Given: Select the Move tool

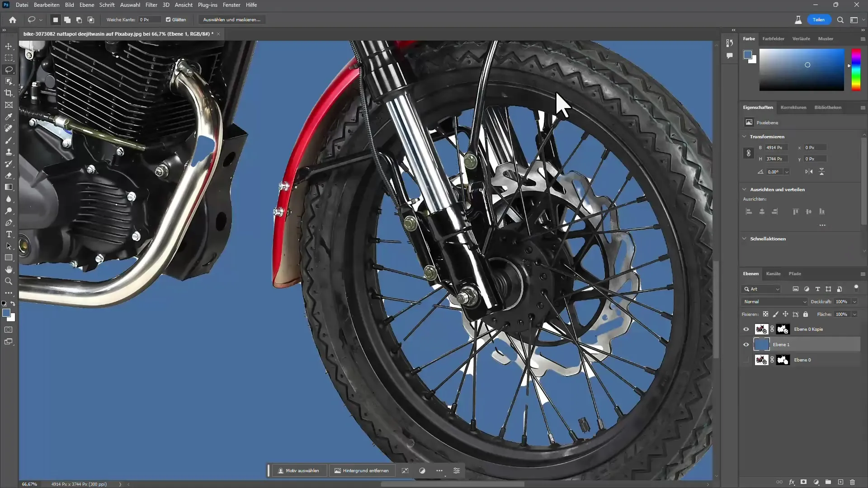Looking at the screenshot, I should [9, 46].
